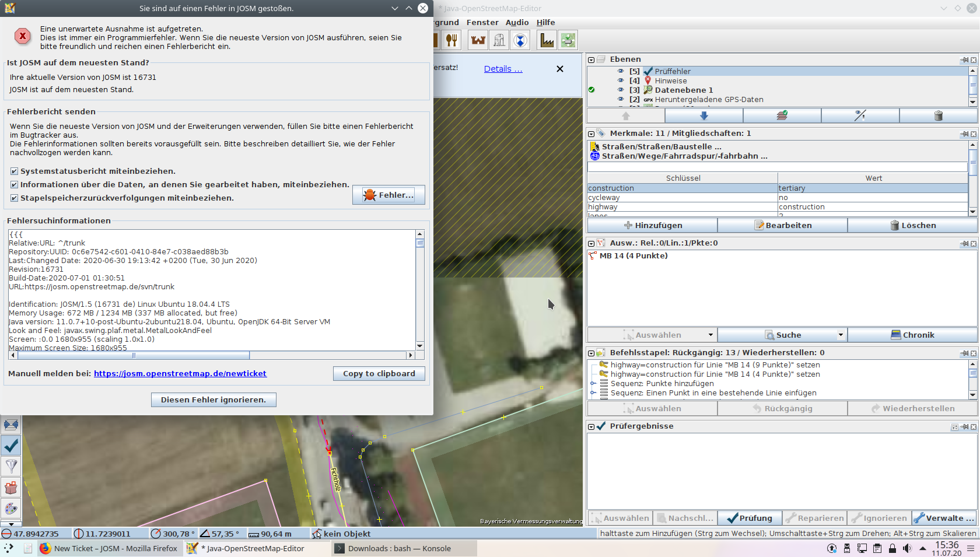The width and height of the screenshot is (980, 557).
Task: Move the Prüffehler layer down with arrow
Action: tap(703, 115)
